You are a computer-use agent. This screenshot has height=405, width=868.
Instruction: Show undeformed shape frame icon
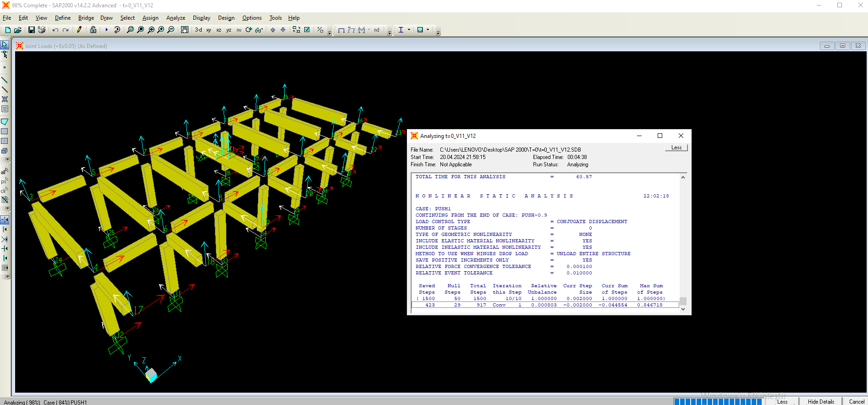click(x=341, y=30)
